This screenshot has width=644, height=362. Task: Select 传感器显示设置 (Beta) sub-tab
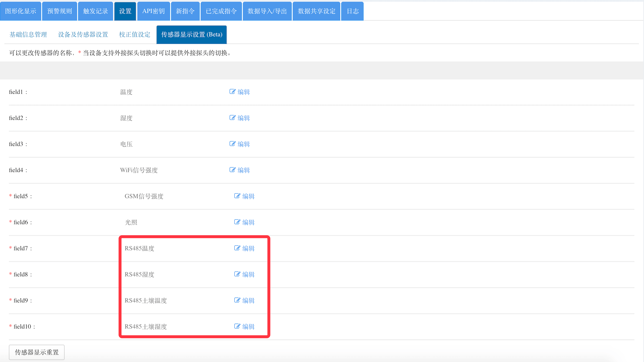tap(192, 34)
